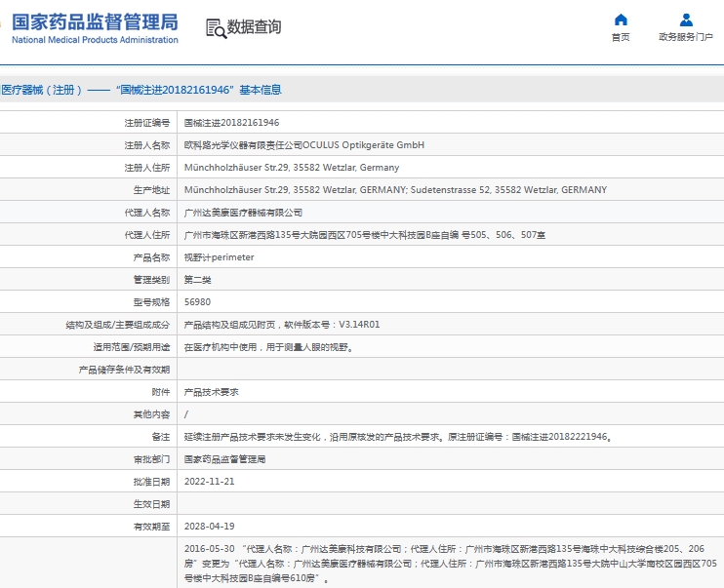Click registrant address Münchholzhäuser Str.29 Germany
The height and width of the screenshot is (588, 724).
point(292,168)
